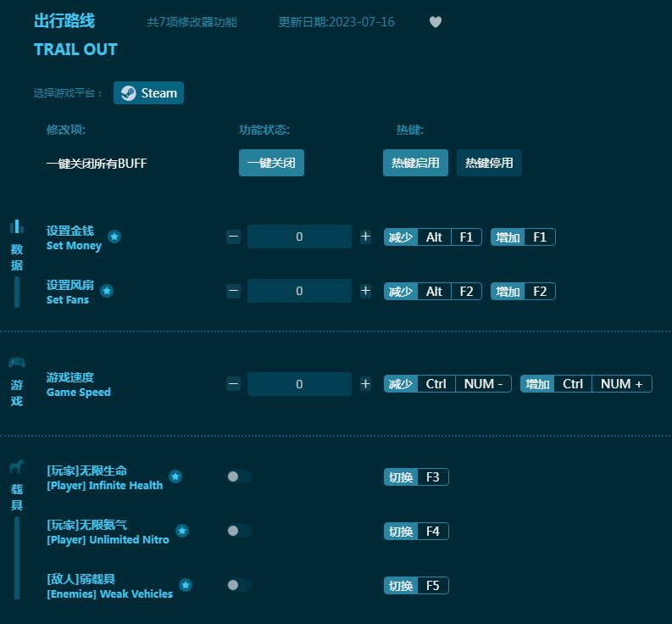The height and width of the screenshot is (624, 672).
Task: Click the 游戏 game section label
Action: [17, 393]
